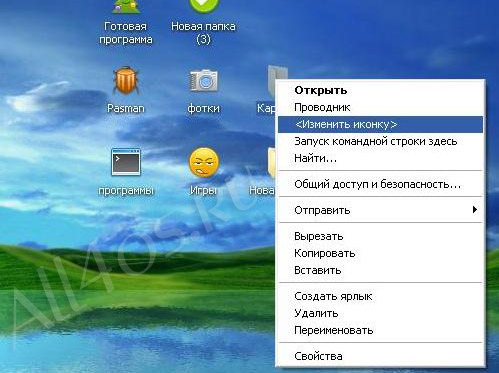499x373 pixels.
Task: Select the Игры smiley face icon
Action: pyautogui.click(x=204, y=162)
